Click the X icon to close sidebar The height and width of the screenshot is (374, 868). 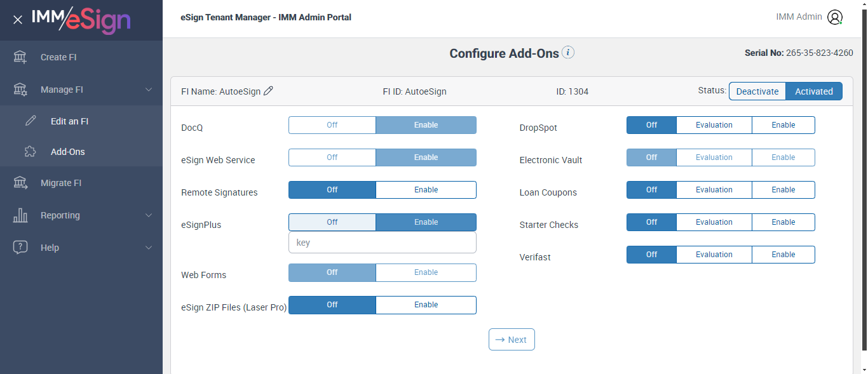(x=18, y=20)
